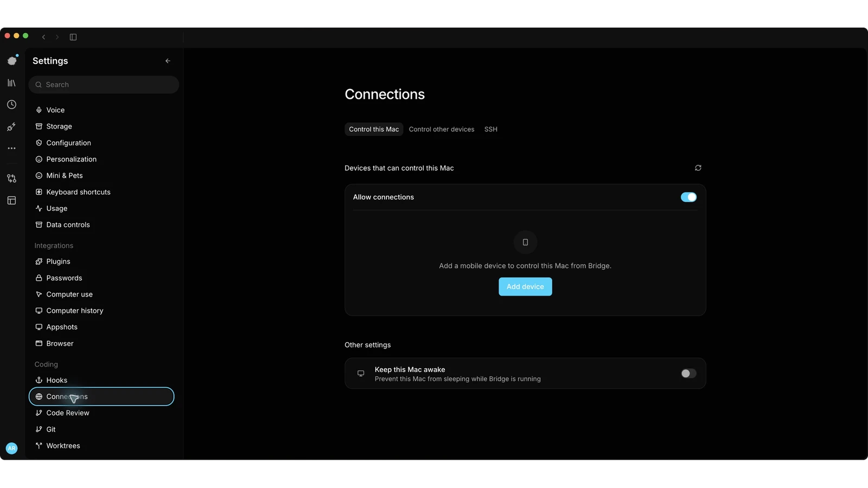Open Passwords settings
The height and width of the screenshot is (488, 868).
click(101, 278)
